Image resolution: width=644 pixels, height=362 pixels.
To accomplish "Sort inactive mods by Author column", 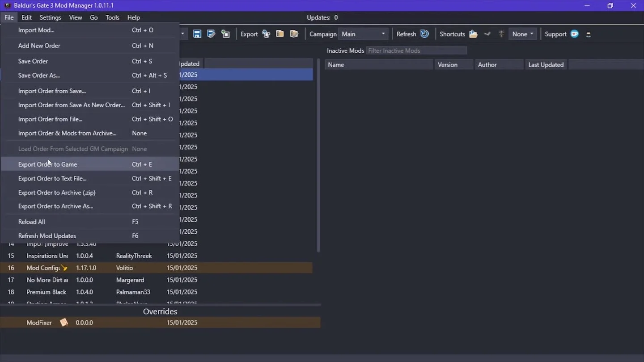I will tap(499, 65).
